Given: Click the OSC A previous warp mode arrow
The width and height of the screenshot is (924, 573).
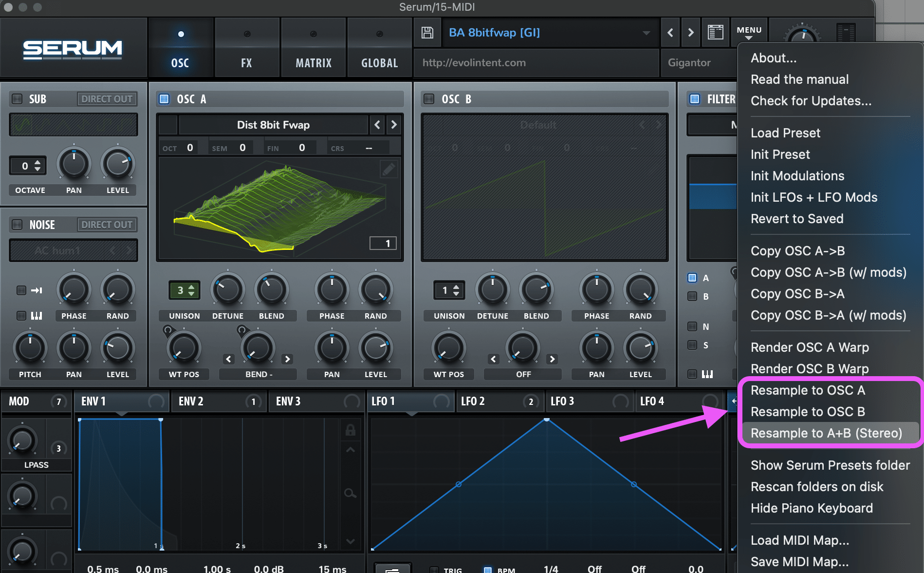Looking at the screenshot, I should 229,359.
